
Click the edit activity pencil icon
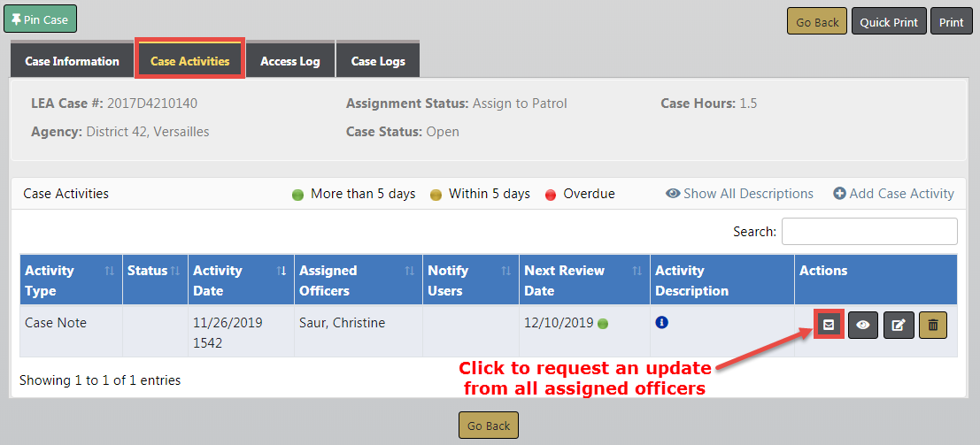898,326
